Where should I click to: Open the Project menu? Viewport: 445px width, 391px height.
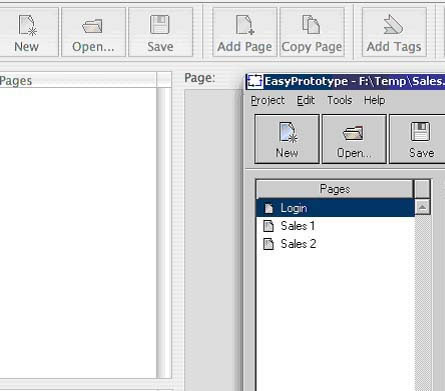pos(267,100)
